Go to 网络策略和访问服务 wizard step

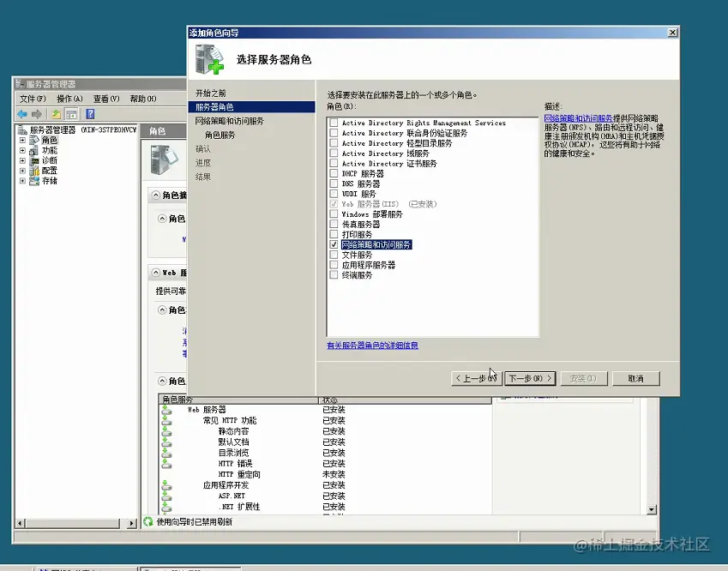point(229,121)
